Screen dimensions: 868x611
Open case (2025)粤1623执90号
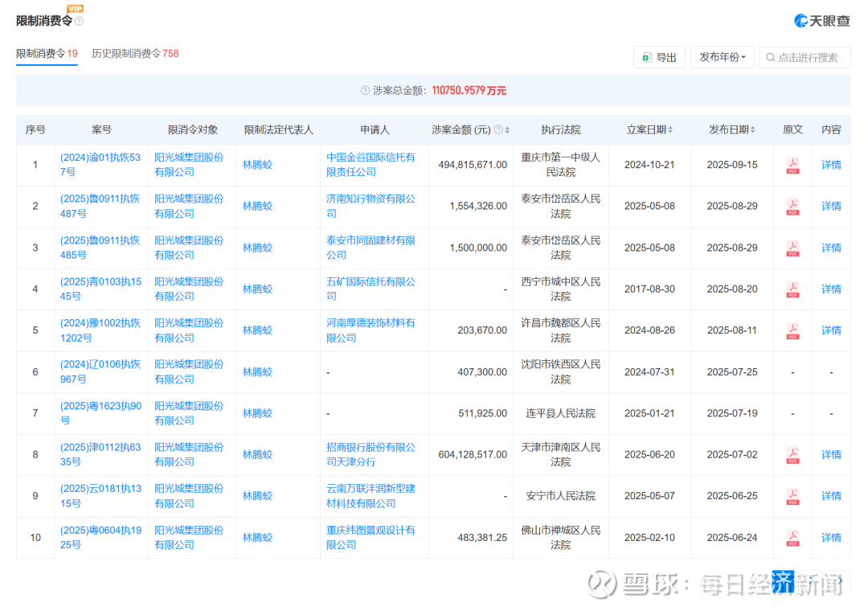click(x=100, y=413)
